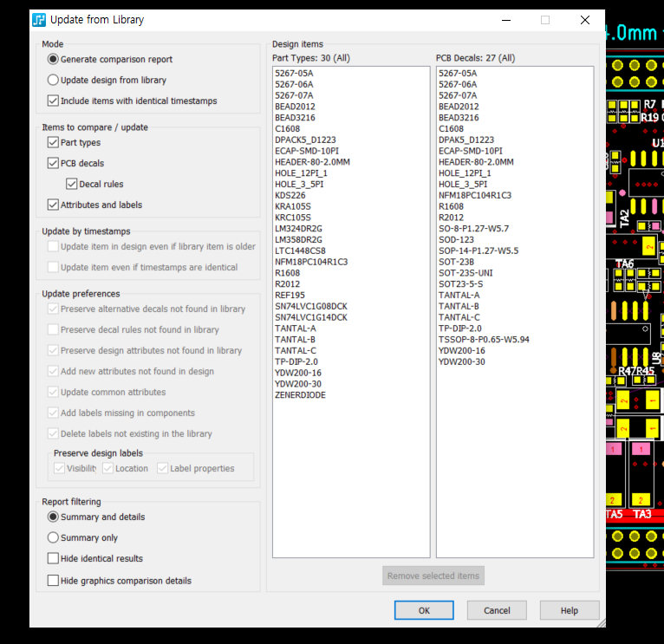
Task: Pick SOT-23B in PCB Decals list
Action: coord(456,262)
